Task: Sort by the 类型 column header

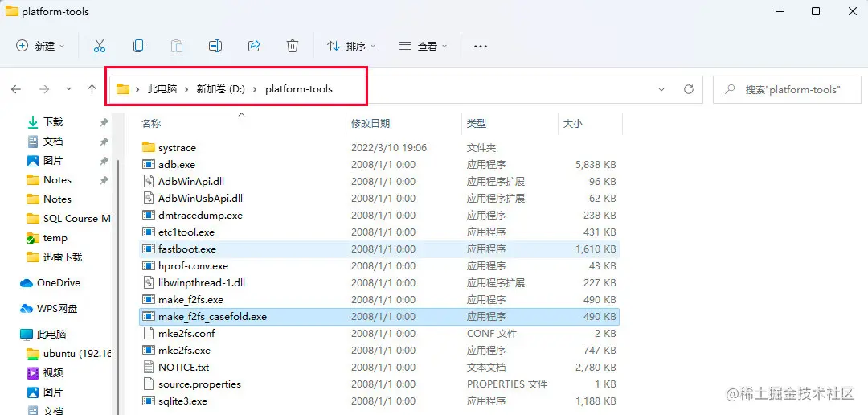Action: click(x=477, y=124)
